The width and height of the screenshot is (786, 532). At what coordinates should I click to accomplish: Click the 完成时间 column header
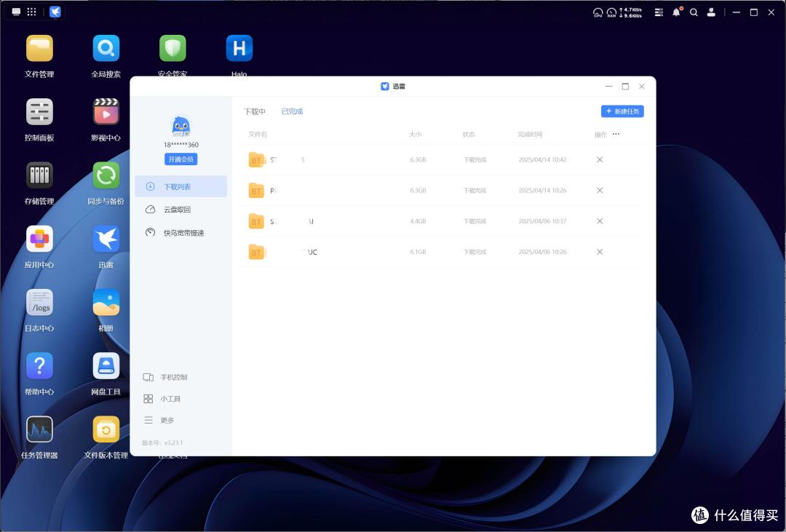click(x=530, y=135)
